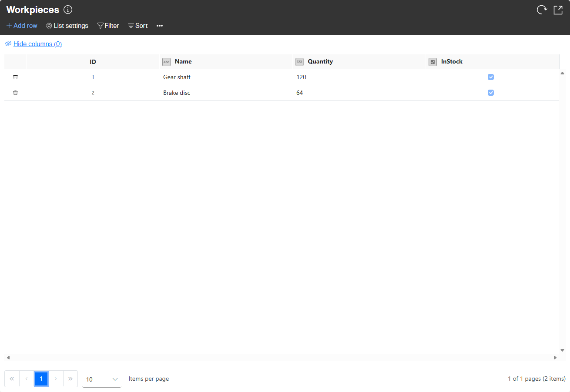This screenshot has width=570, height=392.
Task: Click ID cell 1
Action: click(x=93, y=77)
